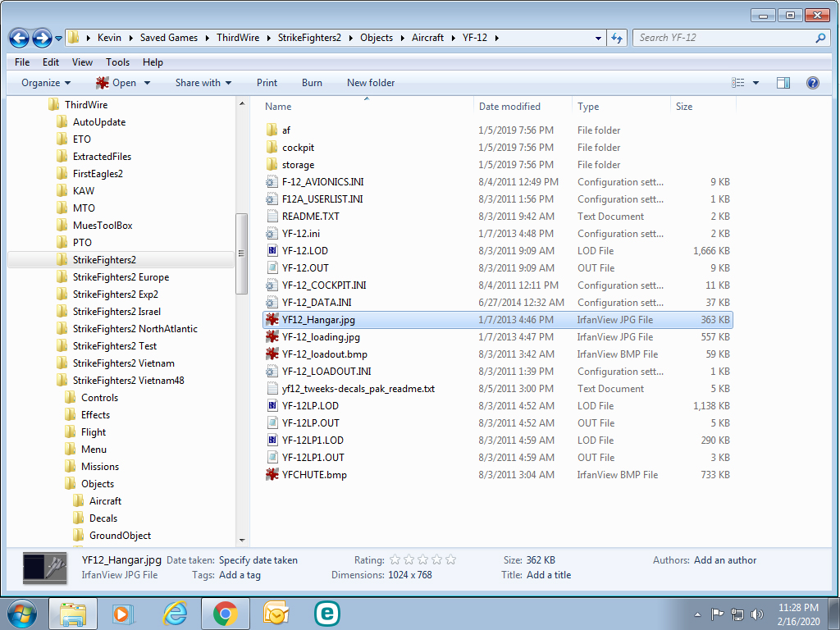
Task: Open the Tools menu
Action: click(x=117, y=62)
